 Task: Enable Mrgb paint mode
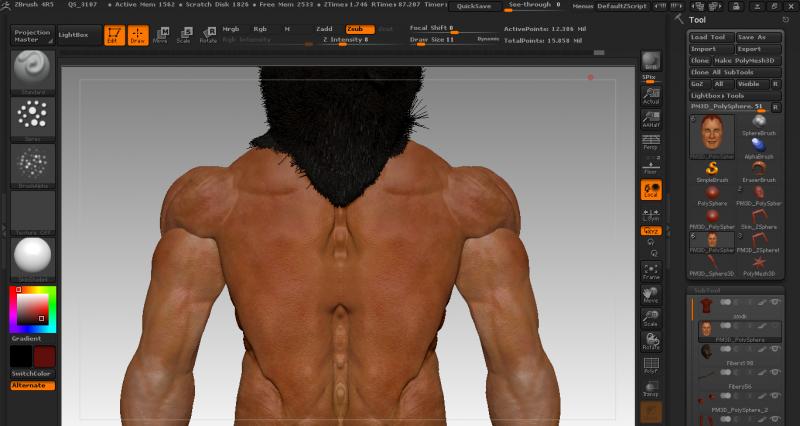(231, 29)
